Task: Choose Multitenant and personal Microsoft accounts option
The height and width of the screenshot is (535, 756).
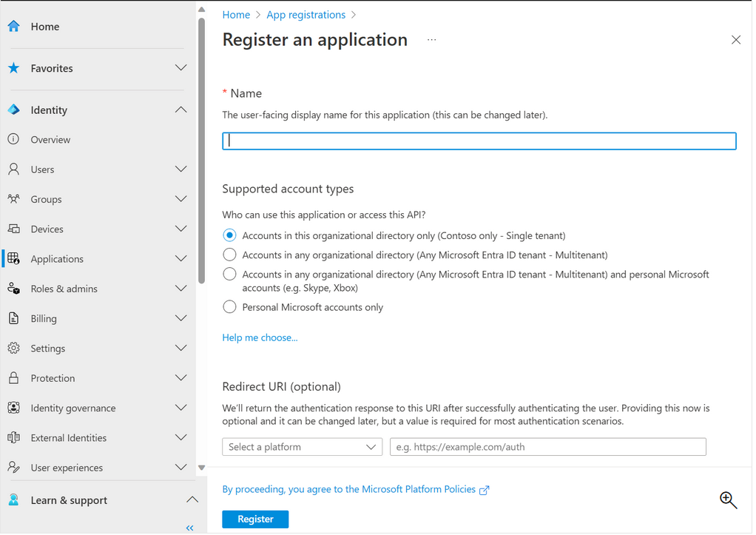Action: [x=229, y=275]
